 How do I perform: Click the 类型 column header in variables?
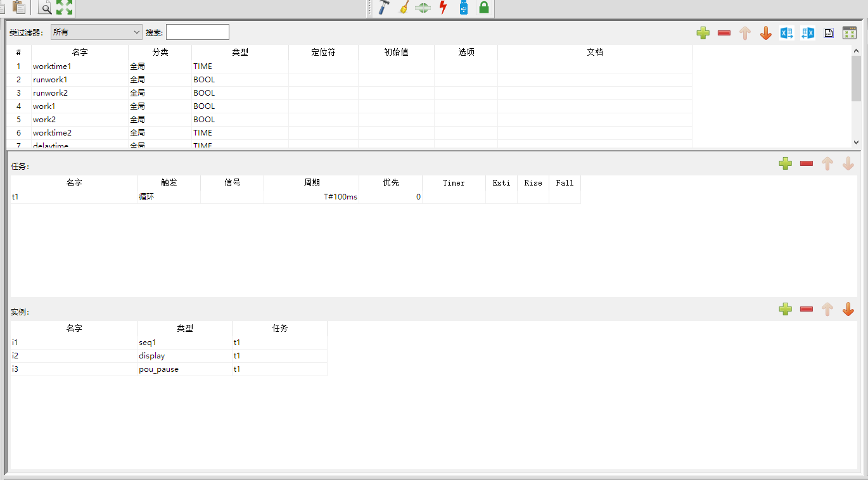tap(239, 53)
